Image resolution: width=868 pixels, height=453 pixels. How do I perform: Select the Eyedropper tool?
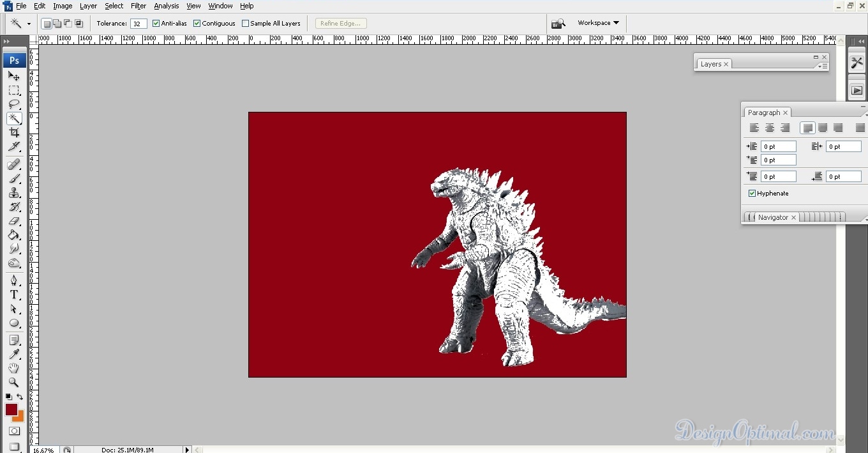click(x=14, y=355)
